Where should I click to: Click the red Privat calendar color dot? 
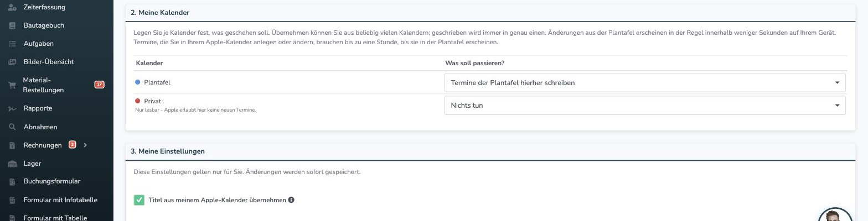coord(138,101)
